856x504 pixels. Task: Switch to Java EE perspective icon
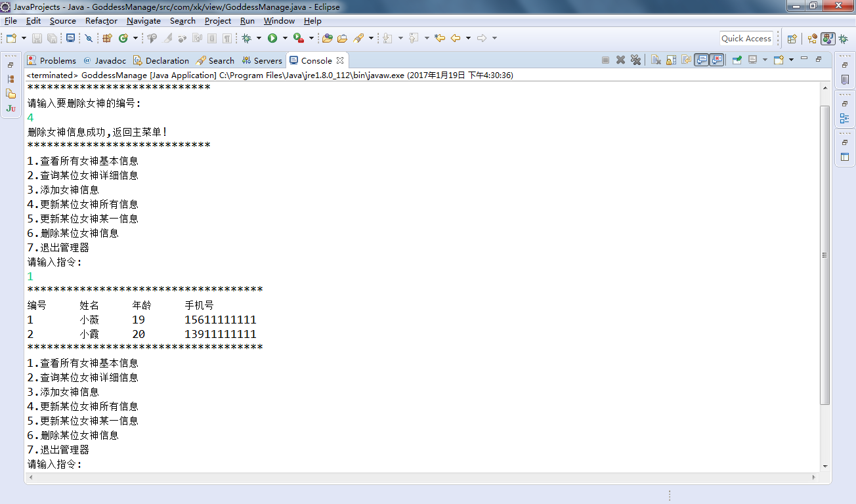[x=813, y=39]
